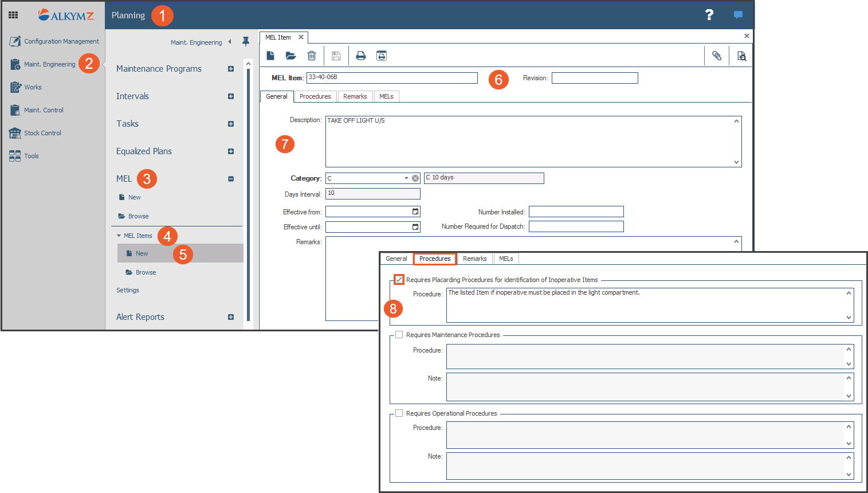Click Browse under MEL Items

[141, 272]
